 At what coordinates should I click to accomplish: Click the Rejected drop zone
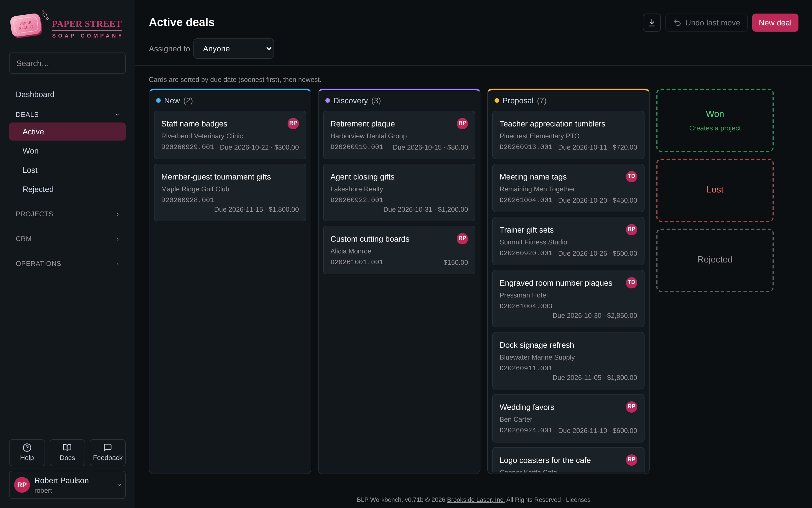coord(715,260)
